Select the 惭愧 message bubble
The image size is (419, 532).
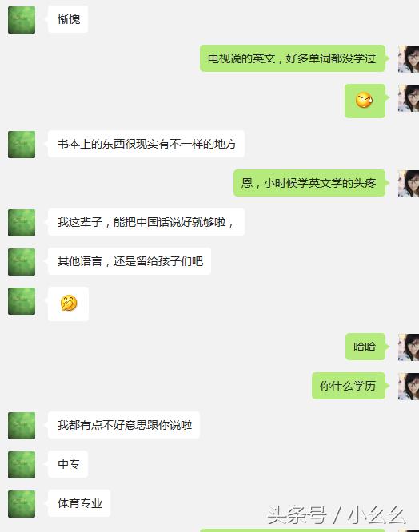pos(68,19)
